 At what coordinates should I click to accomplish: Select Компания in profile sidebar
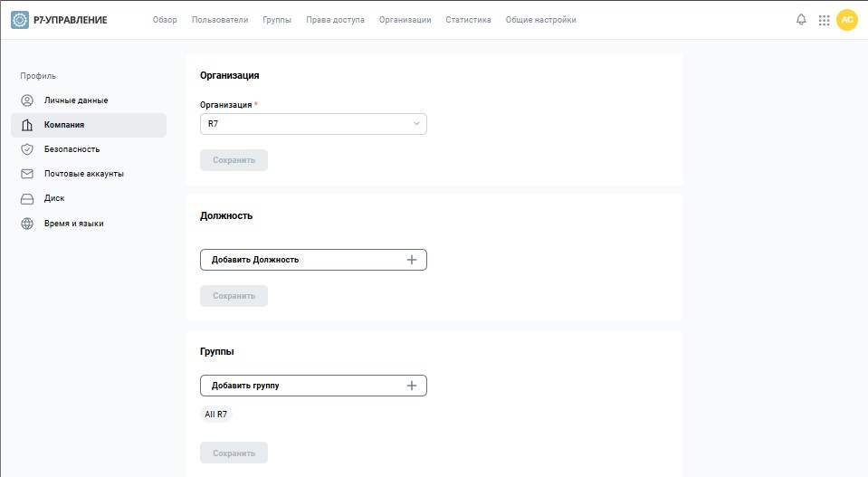pyautogui.click(x=89, y=125)
